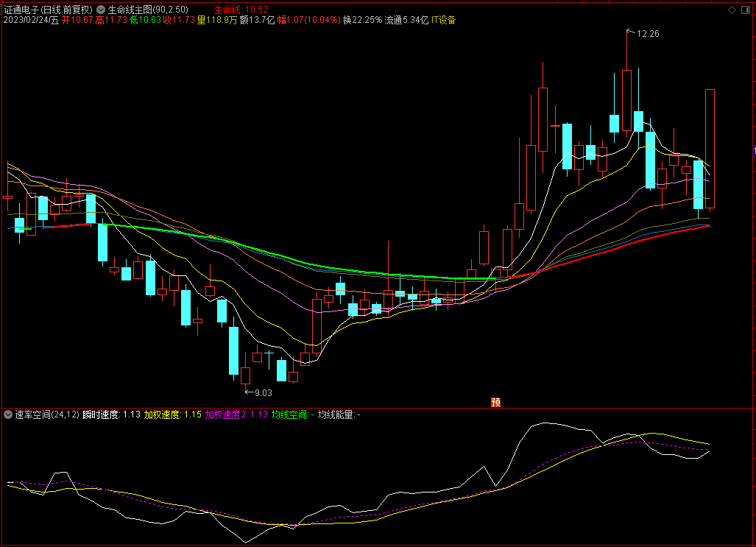Click the close price 收11.73
Image resolution: width=756 pixels, height=547 pixels.
click(179, 21)
